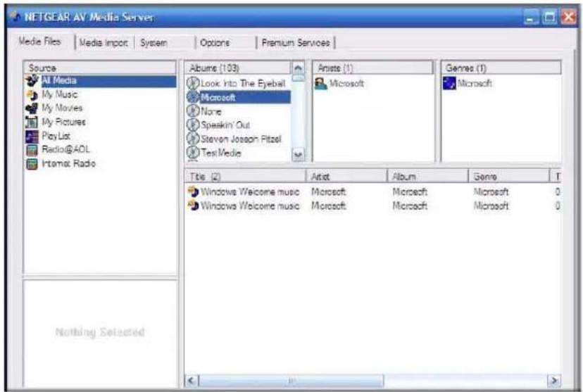Click the artist icon beside Microsoft
Image resolution: width=583 pixels, height=392 pixels.
point(321,83)
